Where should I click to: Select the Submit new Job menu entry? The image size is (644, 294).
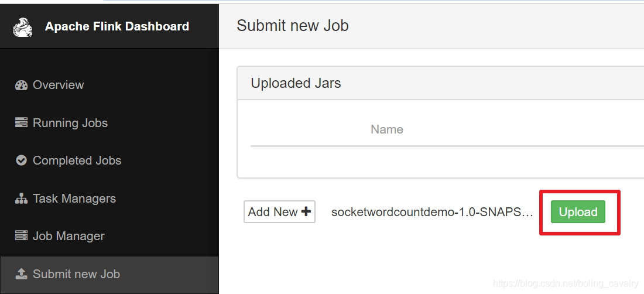pyautogui.click(x=76, y=274)
